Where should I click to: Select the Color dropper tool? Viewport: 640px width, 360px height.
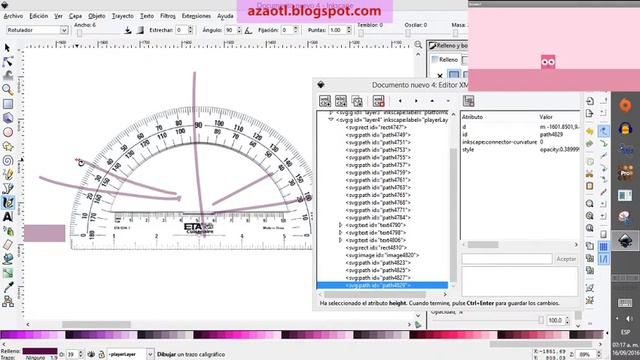coord(7,287)
